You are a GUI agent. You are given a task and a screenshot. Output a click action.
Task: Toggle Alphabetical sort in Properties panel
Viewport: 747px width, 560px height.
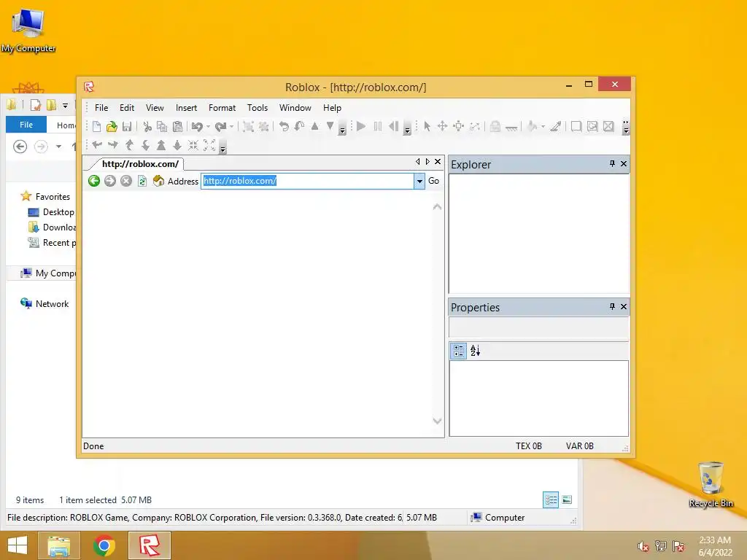[x=475, y=351]
